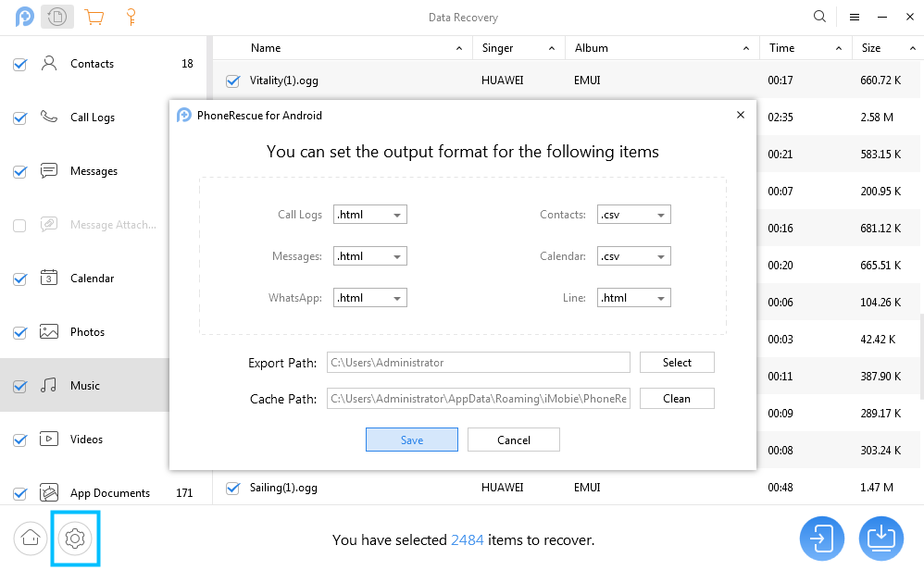The width and height of the screenshot is (924, 570).
Task: Click the 2484 selected items count
Action: point(468,540)
